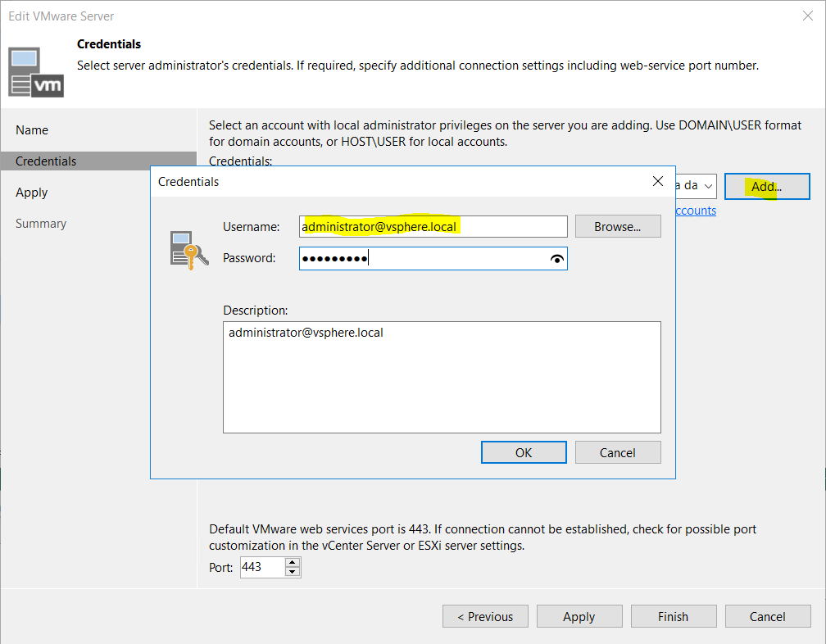Screen dimensions: 826x644
Task: Click the Password: label
Action: click(x=249, y=258)
